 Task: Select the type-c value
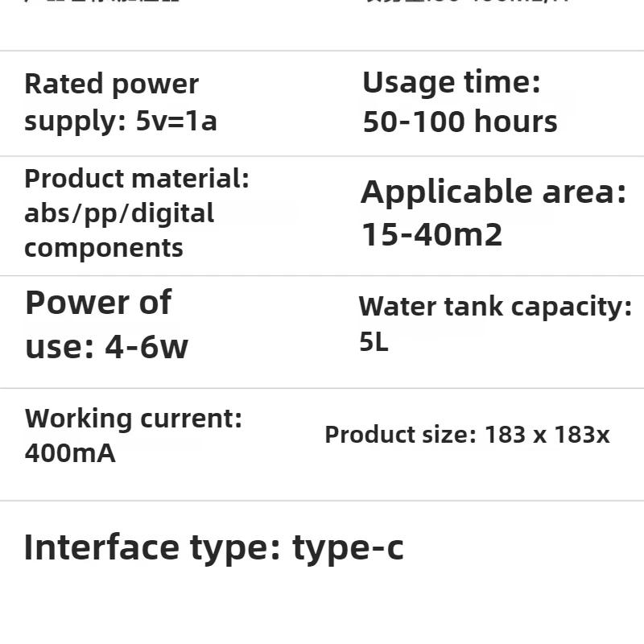(348, 547)
